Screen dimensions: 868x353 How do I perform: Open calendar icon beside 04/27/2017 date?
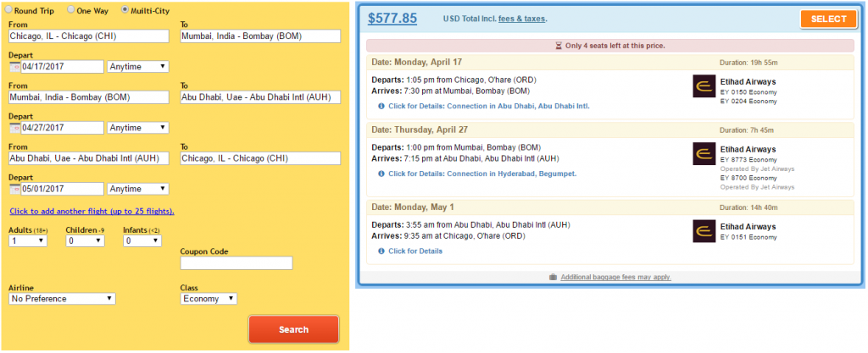pyautogui.click(x=15, y=128)
